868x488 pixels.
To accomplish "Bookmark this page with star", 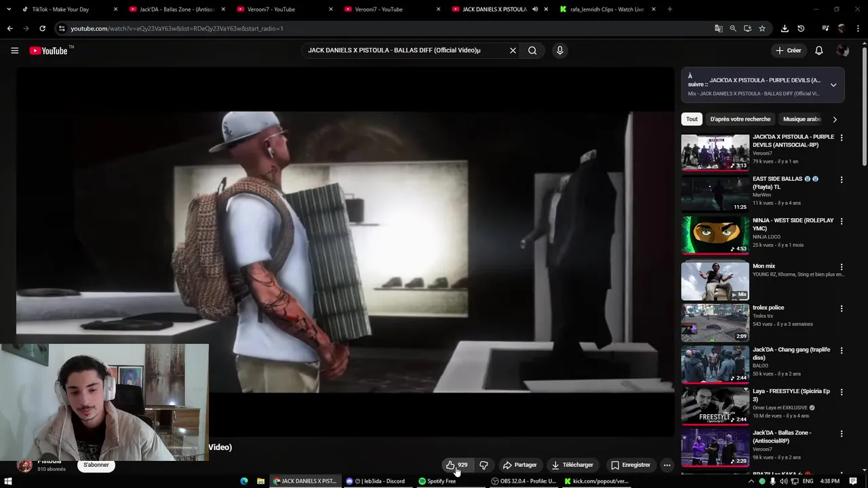I will point(762,28).
